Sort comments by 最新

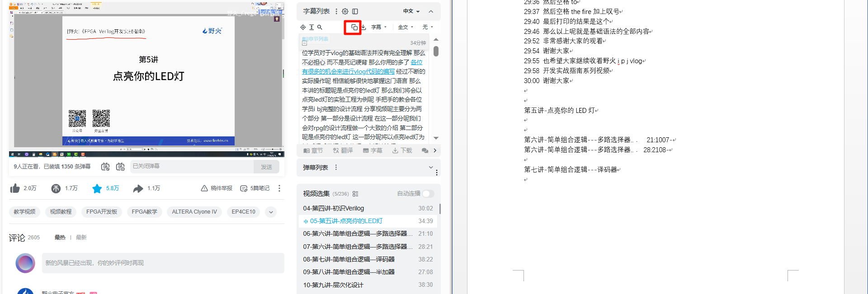point(81,238)
